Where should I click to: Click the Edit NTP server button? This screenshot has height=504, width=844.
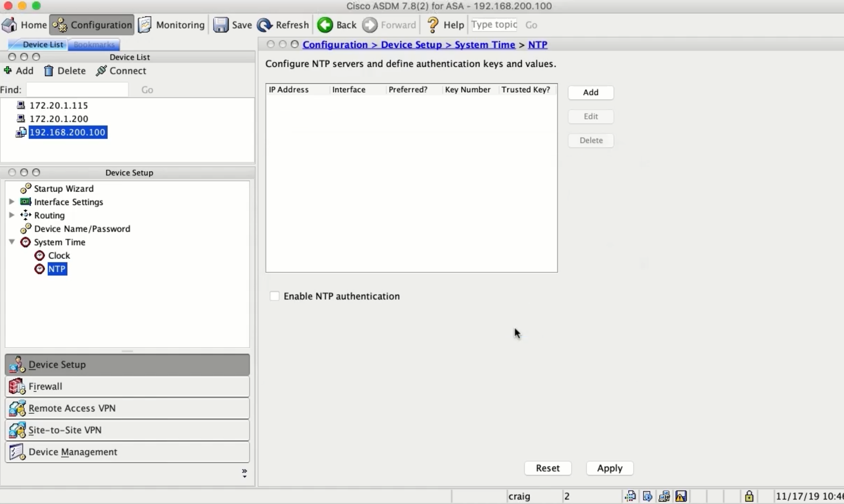click(591, 116)
